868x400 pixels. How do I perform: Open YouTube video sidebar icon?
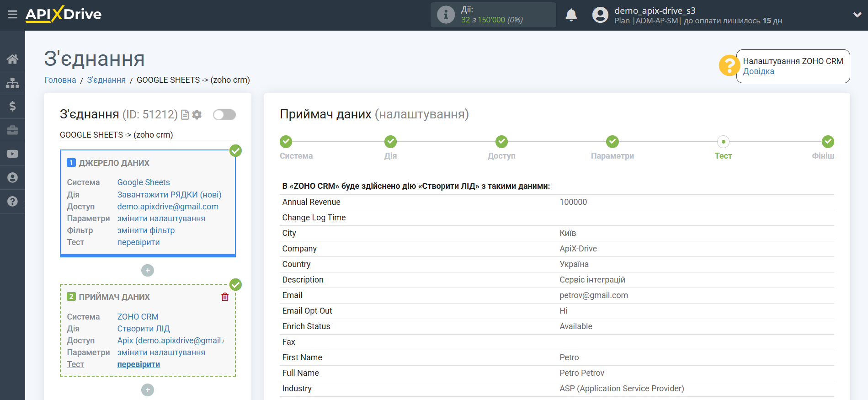click(x=12, y=154)
